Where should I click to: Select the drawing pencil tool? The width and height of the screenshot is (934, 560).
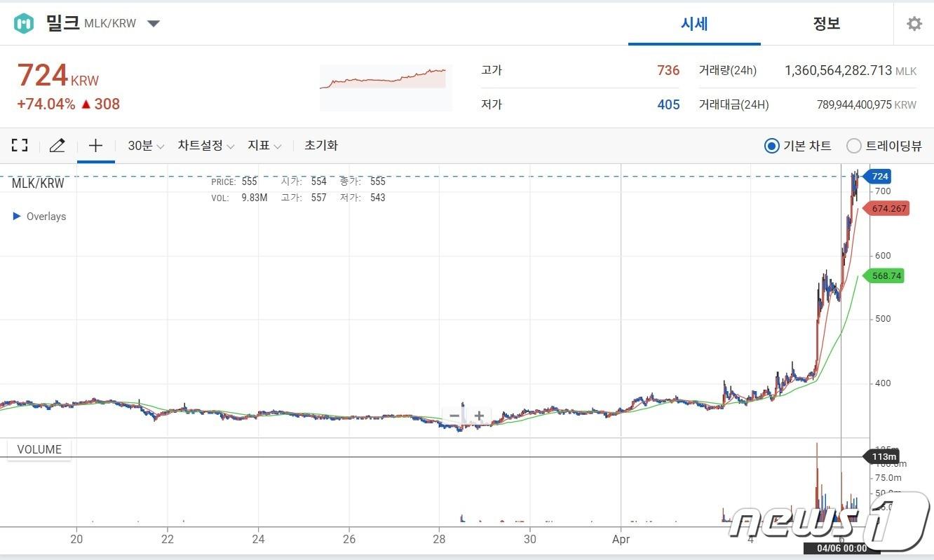[56, 145]
